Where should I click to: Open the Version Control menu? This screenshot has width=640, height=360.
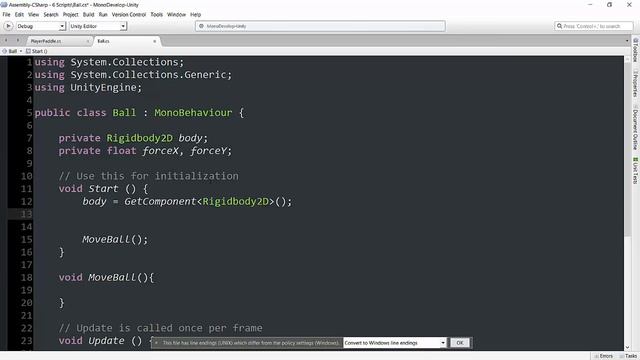click(x=129, y=15)
